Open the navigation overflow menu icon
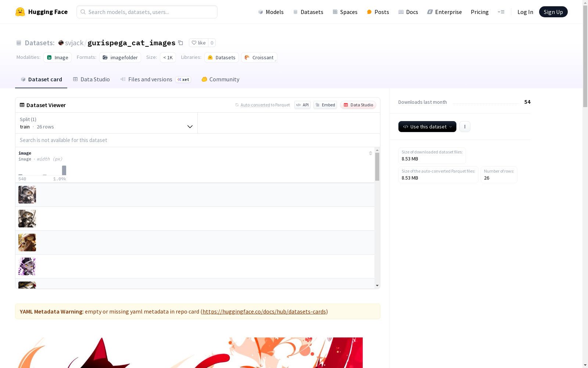 click(x=501, y=12)
